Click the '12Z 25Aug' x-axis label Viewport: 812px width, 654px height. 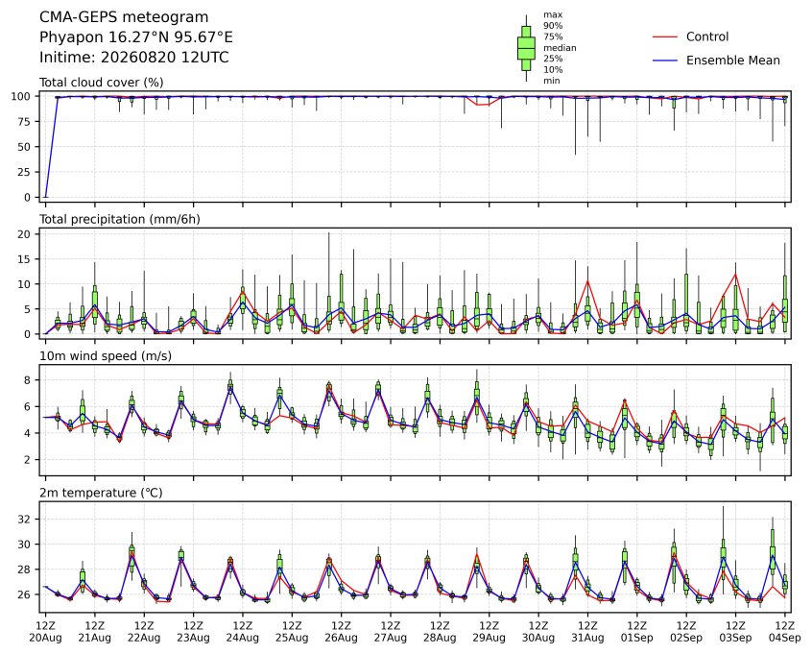[x=292, y=632]
